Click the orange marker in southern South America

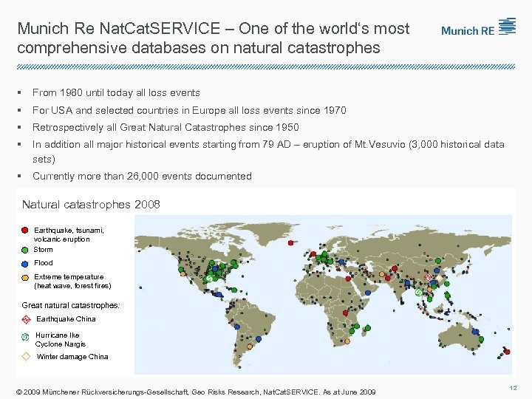(x=250, y=347)
